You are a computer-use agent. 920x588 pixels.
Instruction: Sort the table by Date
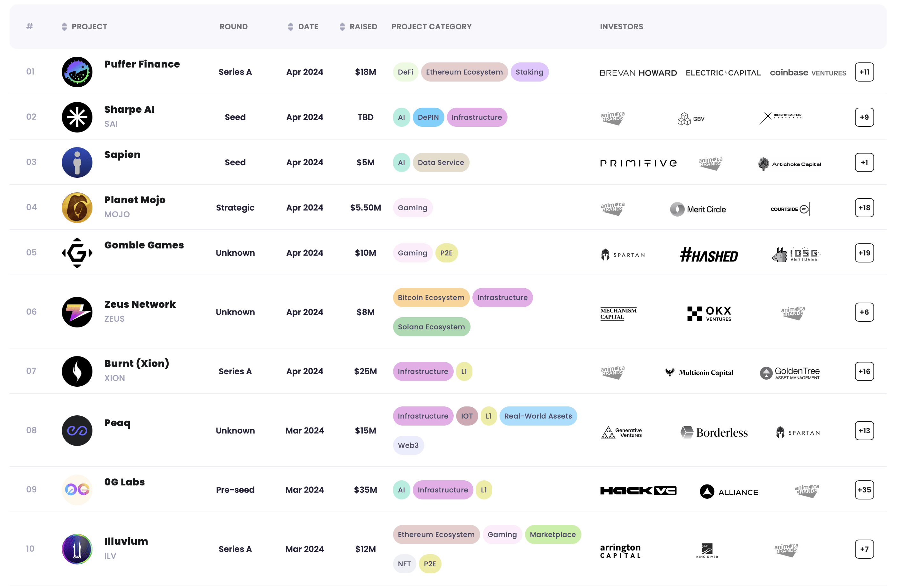click(x=291, y=27)
